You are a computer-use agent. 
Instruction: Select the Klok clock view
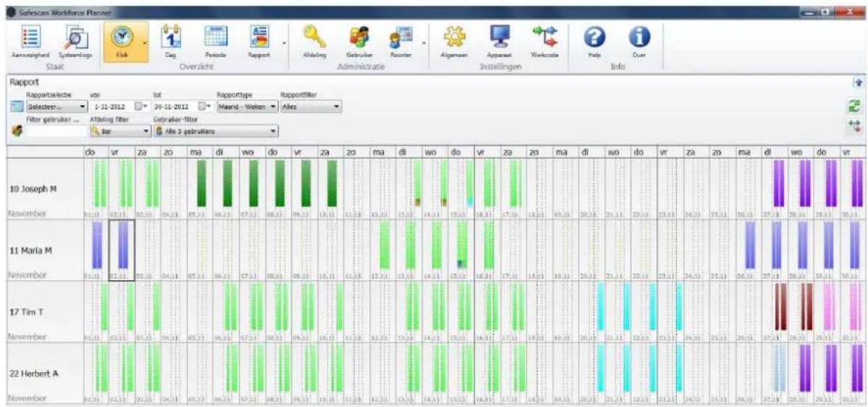(x=122, y=43)
